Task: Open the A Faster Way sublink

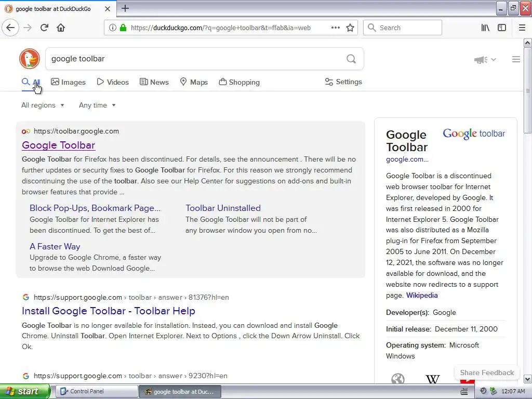Action: click(55, 246)
